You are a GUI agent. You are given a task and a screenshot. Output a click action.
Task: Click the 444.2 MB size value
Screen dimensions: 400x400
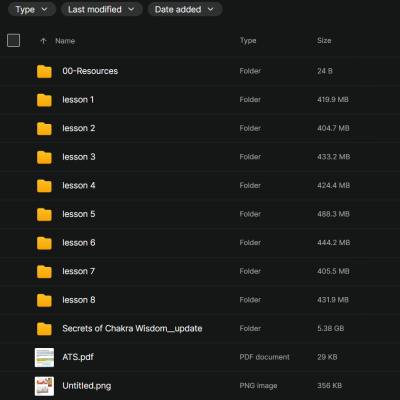click(333, 243)
